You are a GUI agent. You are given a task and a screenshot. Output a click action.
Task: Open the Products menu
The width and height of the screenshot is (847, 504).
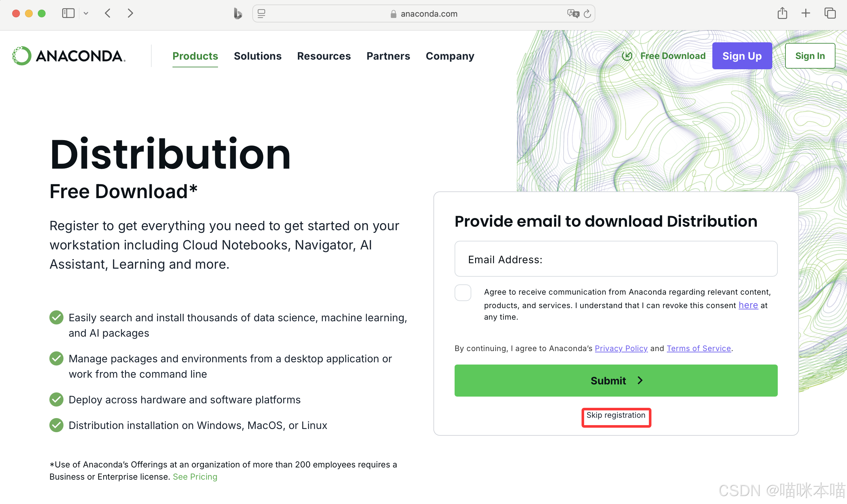195,56
